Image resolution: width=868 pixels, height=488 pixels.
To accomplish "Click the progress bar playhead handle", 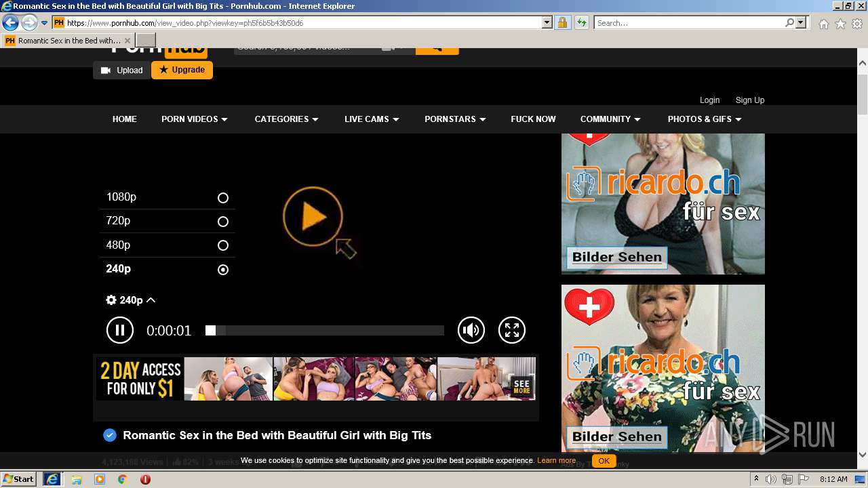I will [x=210, y=331].
